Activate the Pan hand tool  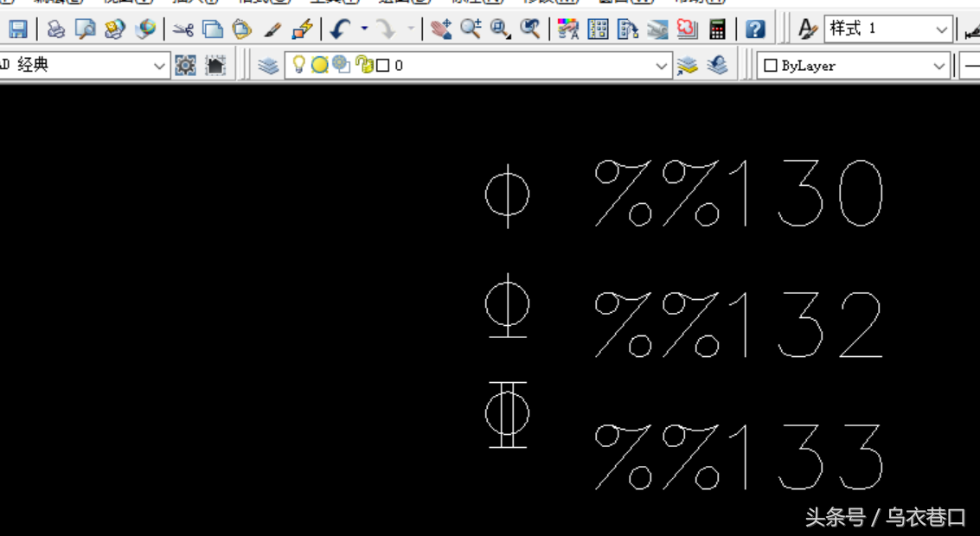click(x=440, y=29)
